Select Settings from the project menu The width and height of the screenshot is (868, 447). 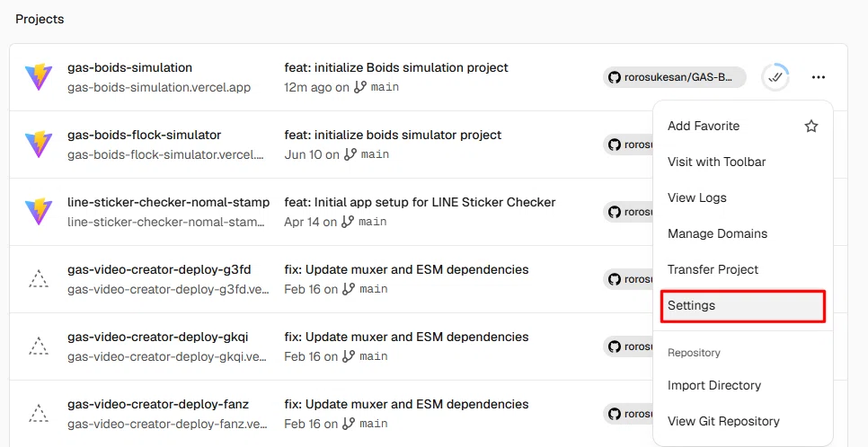click(x=743, y=306)
